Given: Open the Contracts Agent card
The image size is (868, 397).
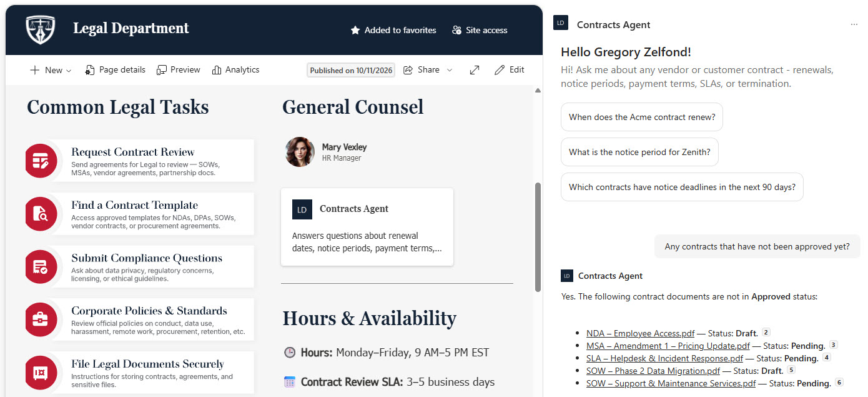Looking at the screenshot, I should click(367, 227).
